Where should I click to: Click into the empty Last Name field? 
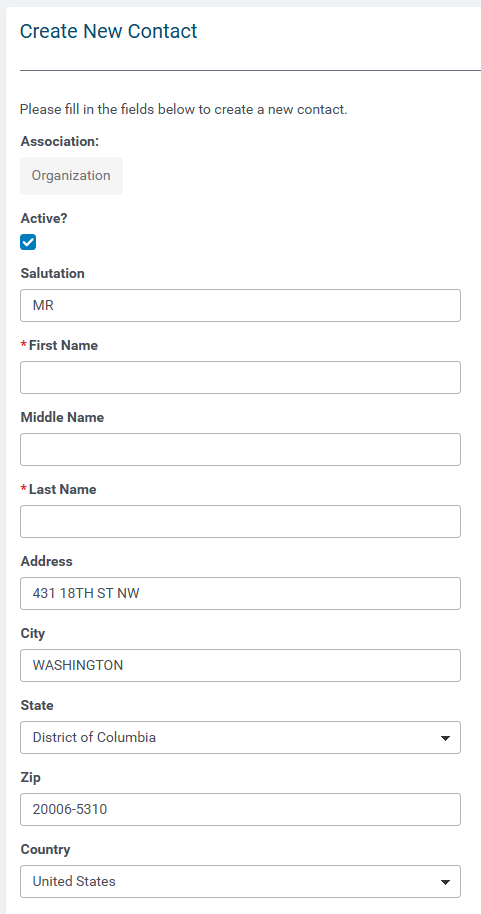pyautogui.click(x=240, y=521)
